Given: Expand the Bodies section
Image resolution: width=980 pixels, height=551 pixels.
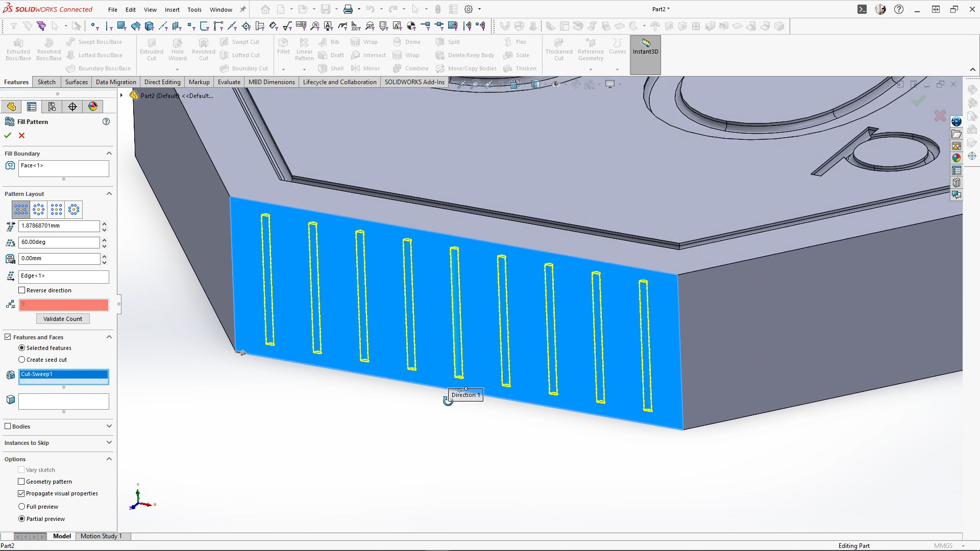Looking at the screenshot, I should pos(109,427).
